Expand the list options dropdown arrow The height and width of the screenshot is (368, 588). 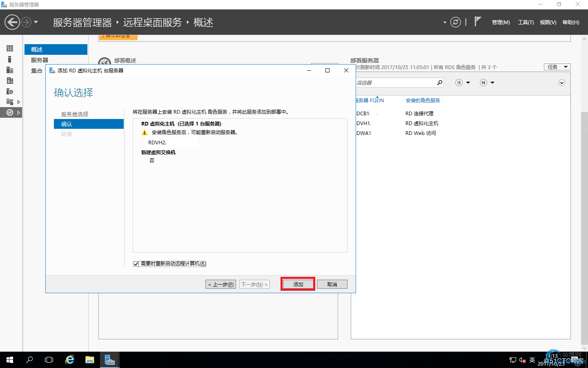click(468, 83)
